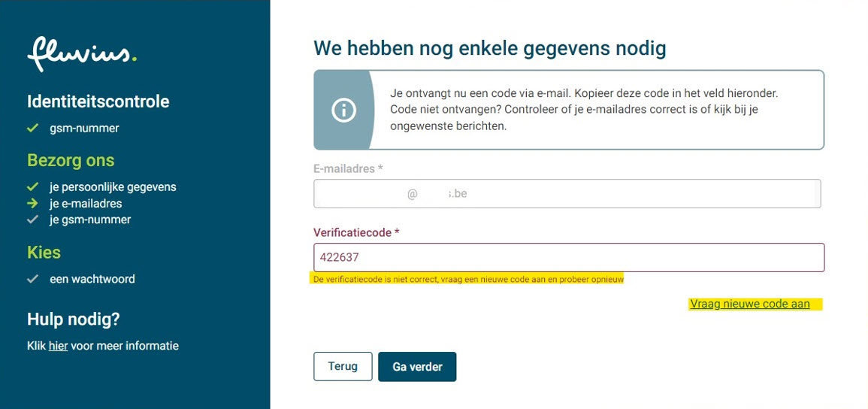
Task: Focus the Verificatiecode input field
Action: (568, 257)
